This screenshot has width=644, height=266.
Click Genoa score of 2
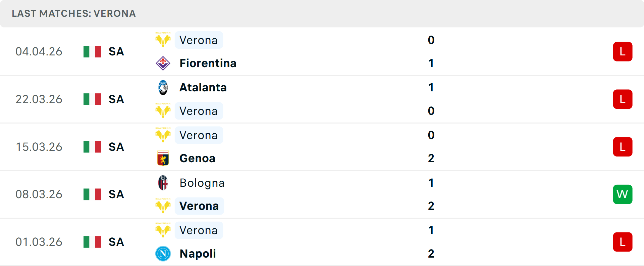tap(431, 158)
